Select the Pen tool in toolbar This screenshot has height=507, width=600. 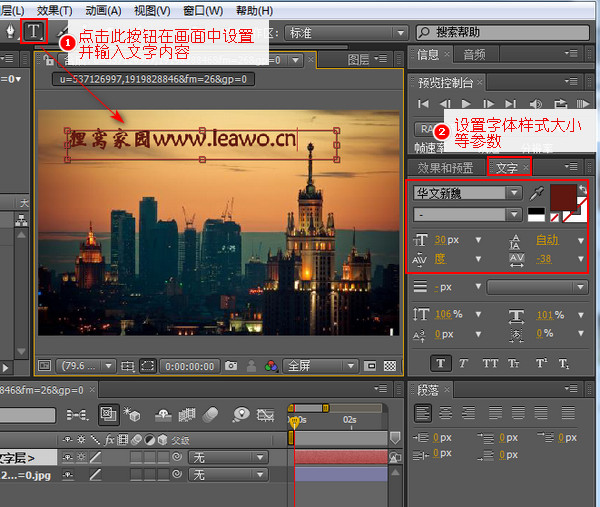pos(10,31)
